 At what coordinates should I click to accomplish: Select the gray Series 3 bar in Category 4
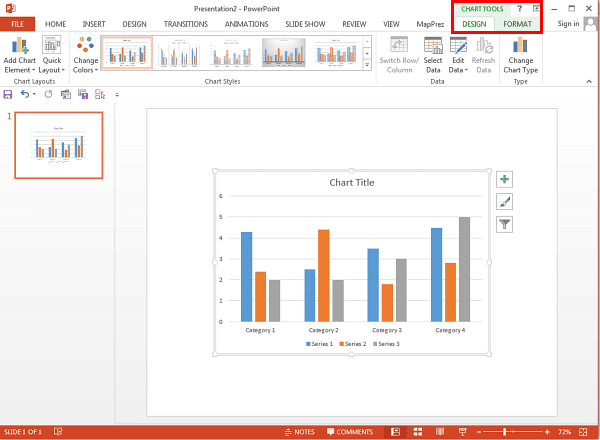464,269
